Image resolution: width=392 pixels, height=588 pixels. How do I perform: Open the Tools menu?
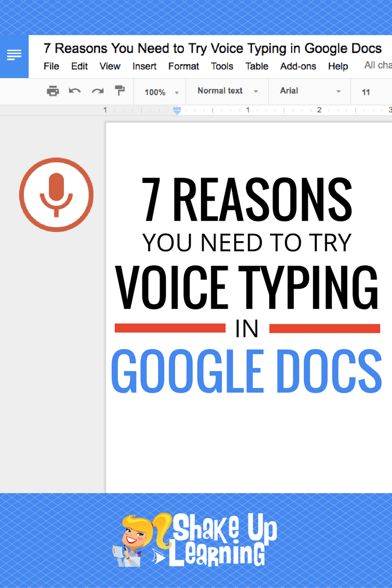click(x=222, y=66)
